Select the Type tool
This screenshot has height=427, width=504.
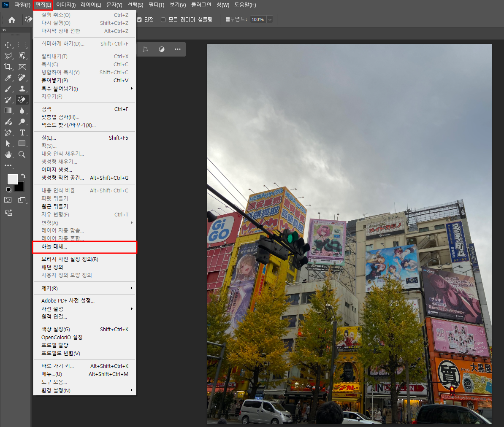[x=22, y=132]
